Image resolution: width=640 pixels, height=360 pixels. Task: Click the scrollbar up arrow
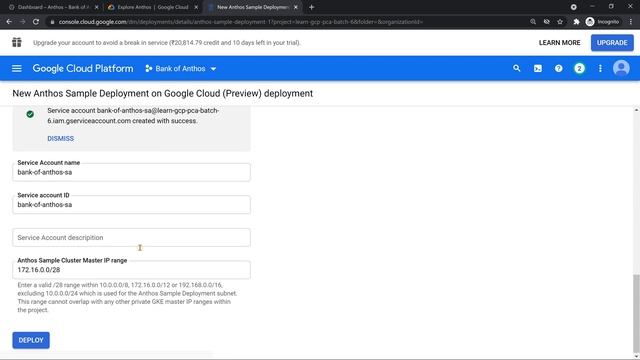coord(636,110)
